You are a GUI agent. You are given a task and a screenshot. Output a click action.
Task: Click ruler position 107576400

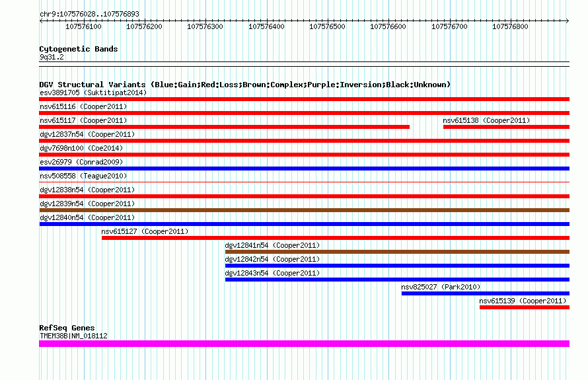(266, 26)
